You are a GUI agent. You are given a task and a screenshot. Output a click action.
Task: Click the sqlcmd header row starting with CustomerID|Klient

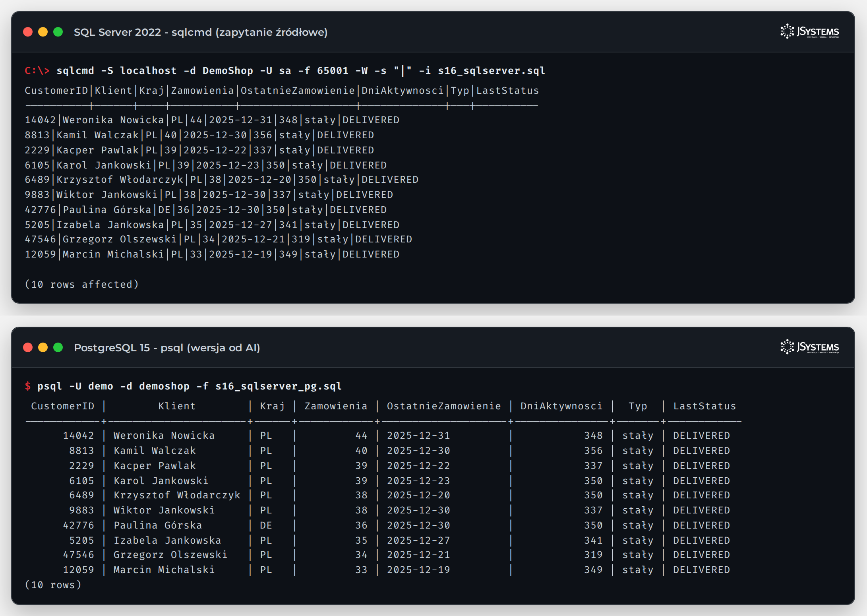[x=282, y=91]
